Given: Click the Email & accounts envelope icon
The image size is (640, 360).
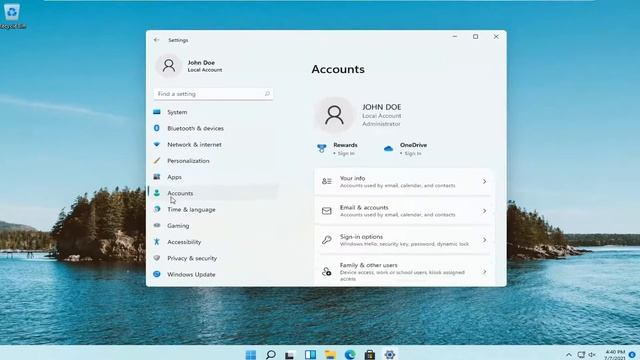Looking at the screenshot, I should (327, 211).
